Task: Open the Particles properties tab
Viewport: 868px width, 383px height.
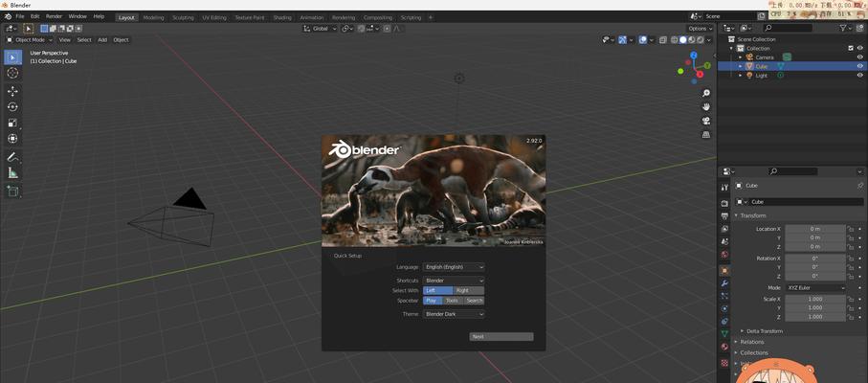Action: pos(724,296)
